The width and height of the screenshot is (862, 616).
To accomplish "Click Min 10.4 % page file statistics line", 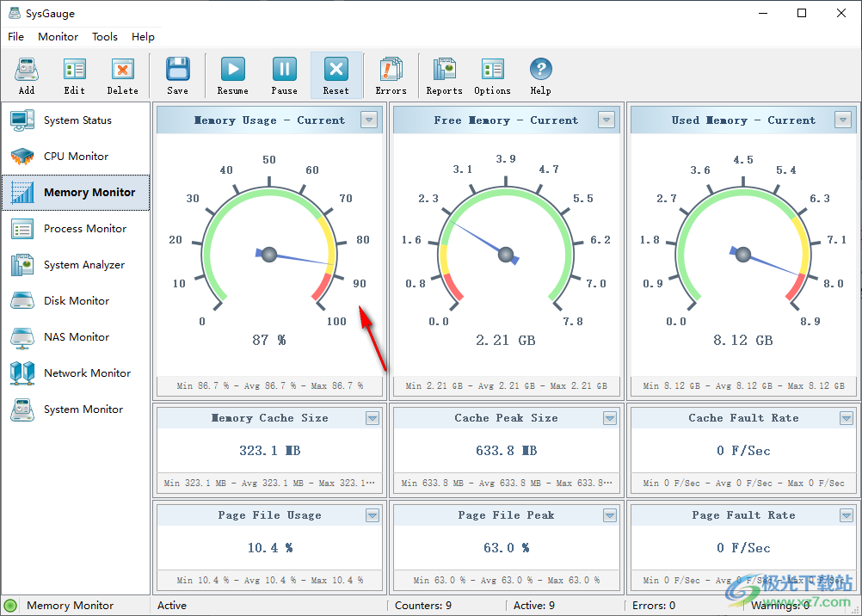I will [x=270, y=580].
